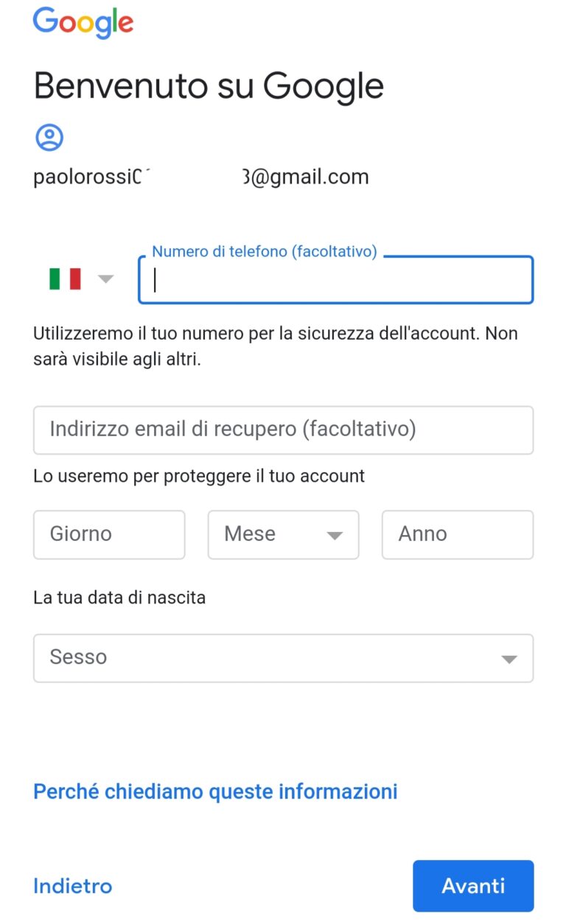Screen dimensions: 566x924
Task: Click the blue profile avatar icon
Action: pos(49,137)
